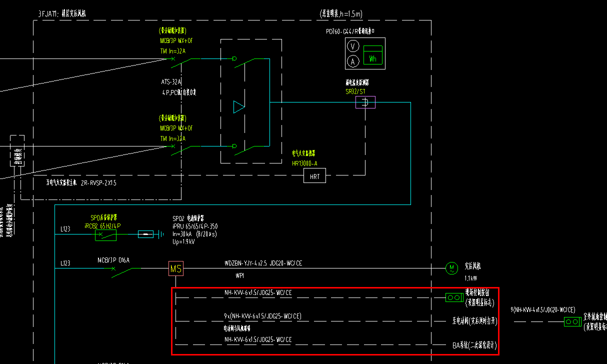This screenshot has width=607, height=364.
Task: Select the ammeter A symbol
Action: (x=352, y=61)
